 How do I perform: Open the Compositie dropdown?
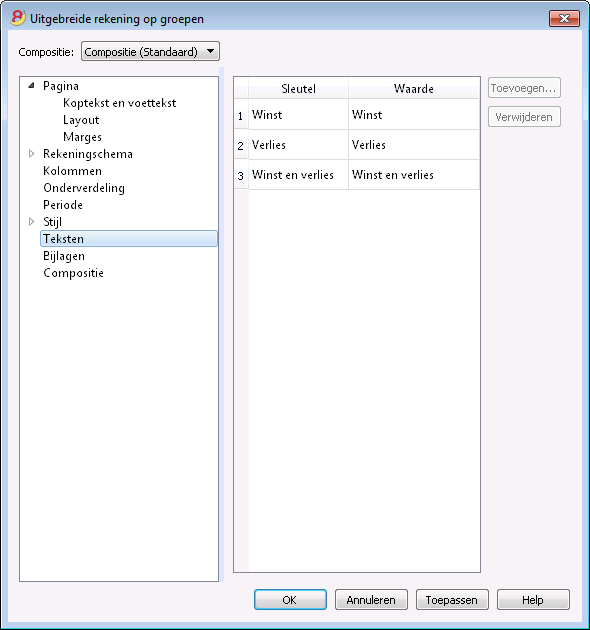pyautogui.click(x=150, y=51)
